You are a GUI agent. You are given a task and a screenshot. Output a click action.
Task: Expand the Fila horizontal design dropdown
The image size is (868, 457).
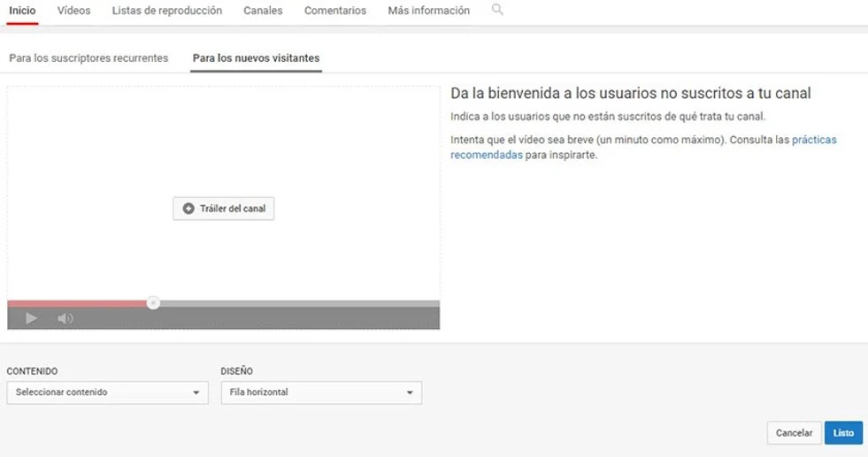pos(320,392)
